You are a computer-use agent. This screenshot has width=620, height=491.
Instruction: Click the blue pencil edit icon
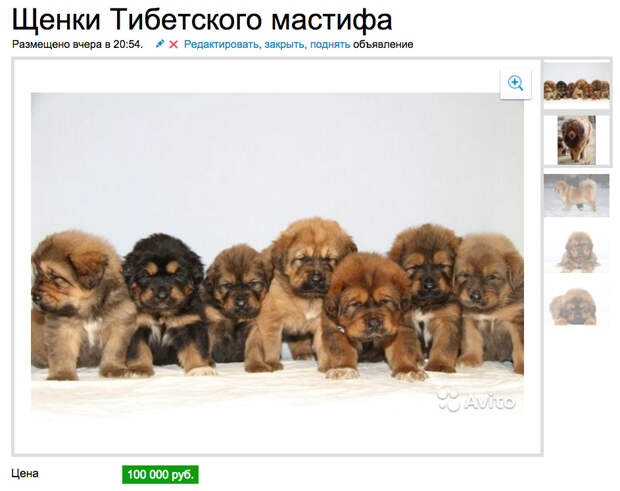pyautogui.click(x=160, y=44)
